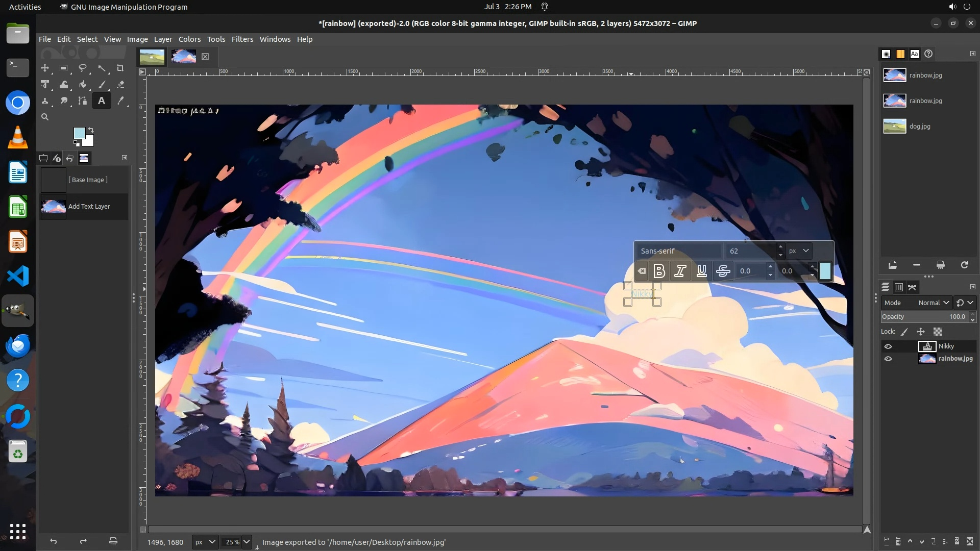Toggle visibility of rainbow.jpg layer

coord(888,359)
